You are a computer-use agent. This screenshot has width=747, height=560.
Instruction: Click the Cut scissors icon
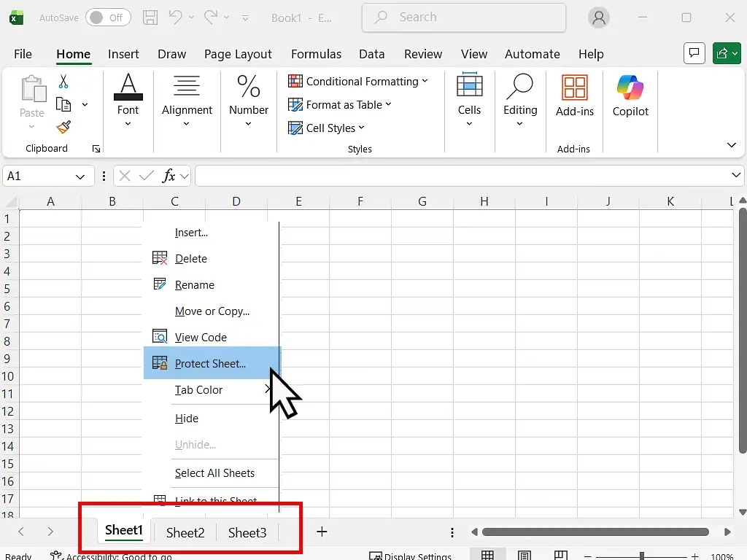pyautogui.click(x=63, y=80)
